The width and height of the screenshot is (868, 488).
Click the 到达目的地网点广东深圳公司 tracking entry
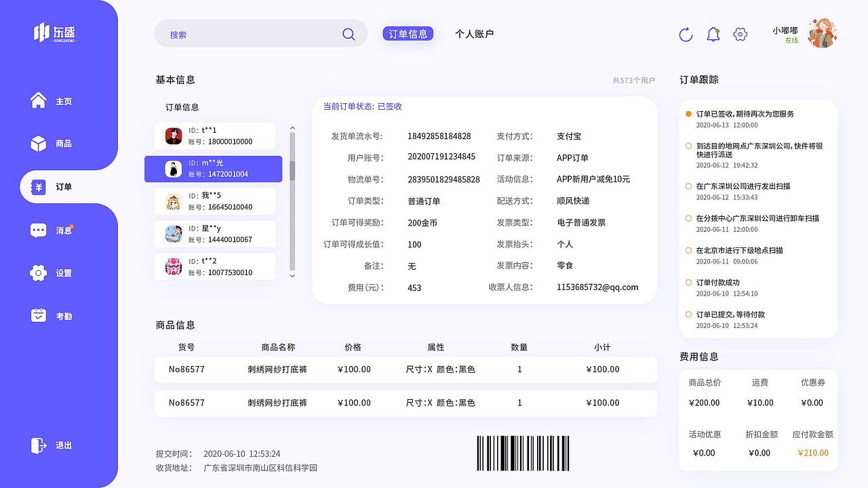[759, 150]
